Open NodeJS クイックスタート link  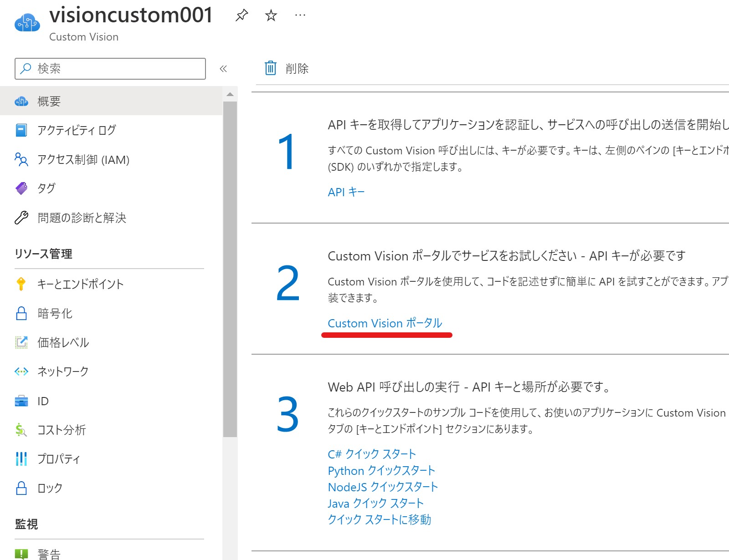[383, 487]
